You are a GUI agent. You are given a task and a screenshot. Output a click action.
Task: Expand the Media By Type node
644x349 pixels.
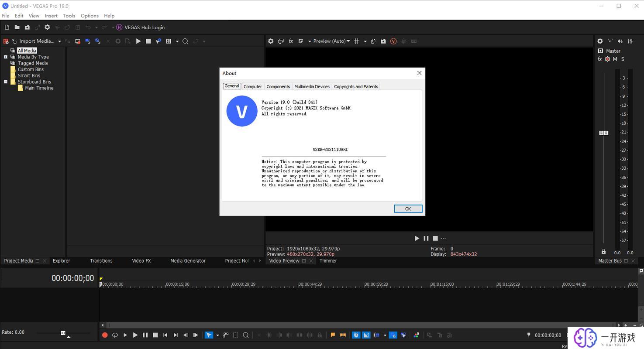6,57
